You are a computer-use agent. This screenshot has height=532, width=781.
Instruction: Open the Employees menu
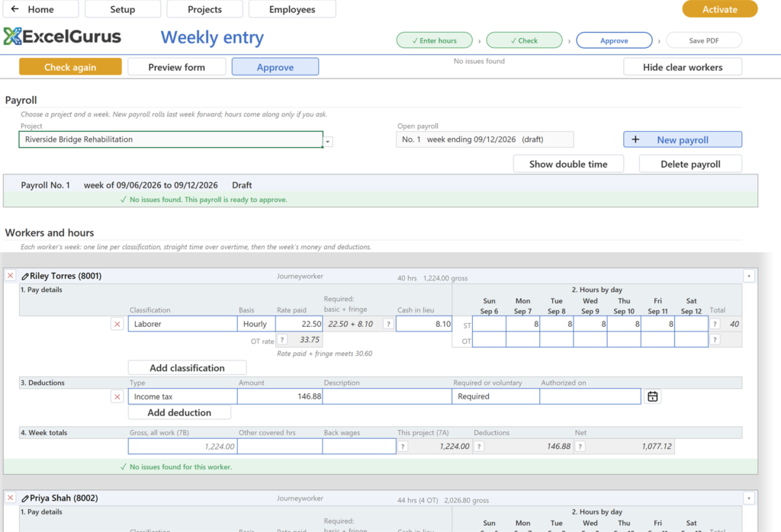tap(292, 9)
